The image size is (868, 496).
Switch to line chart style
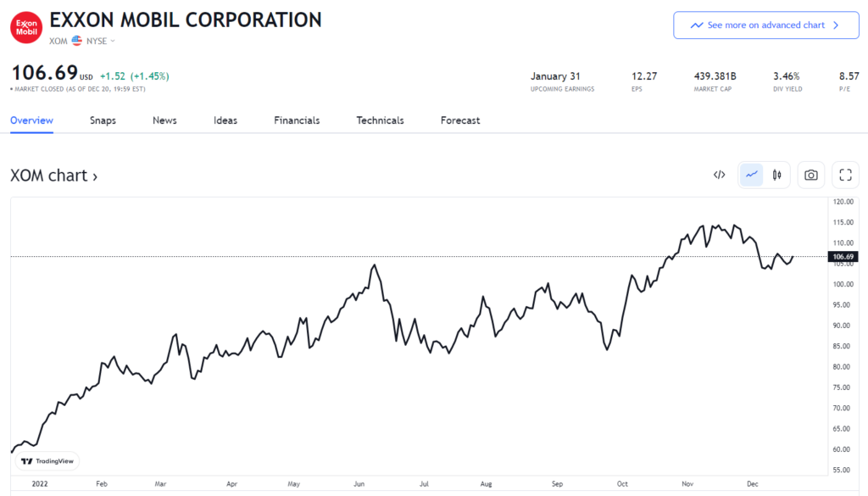751,175
